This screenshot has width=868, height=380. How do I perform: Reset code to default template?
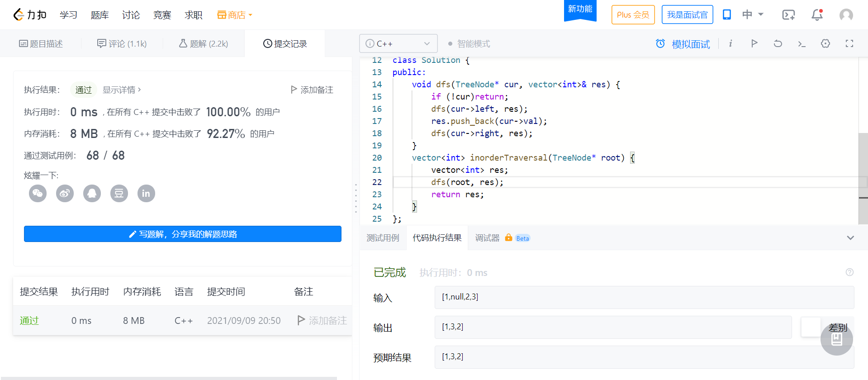(x=778, y=43)
